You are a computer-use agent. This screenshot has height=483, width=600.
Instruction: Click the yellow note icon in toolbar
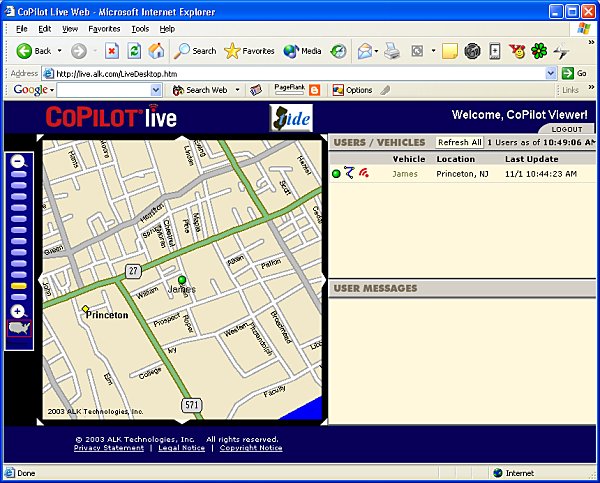click(x=450, y=51)
